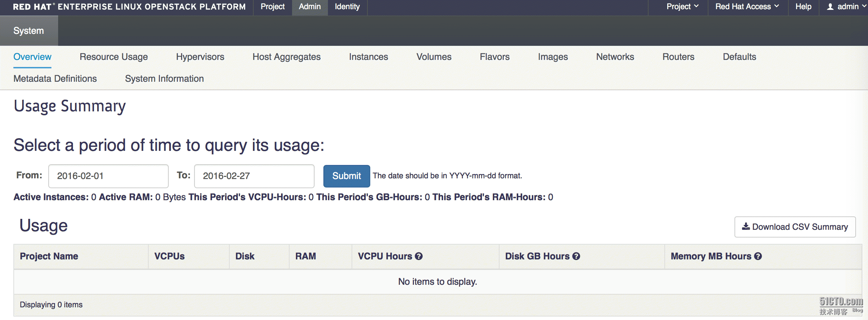Click the VCPU Hours column header text
This screenshot has height=320, width=868.
tap(385, 256)
